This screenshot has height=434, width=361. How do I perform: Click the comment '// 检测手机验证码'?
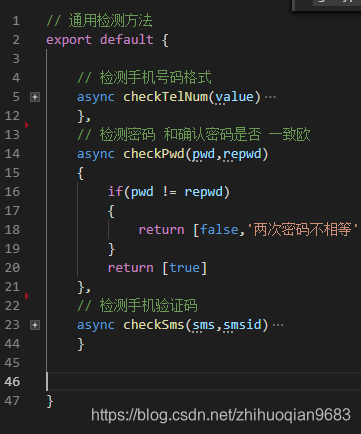[x=137, y=306]
